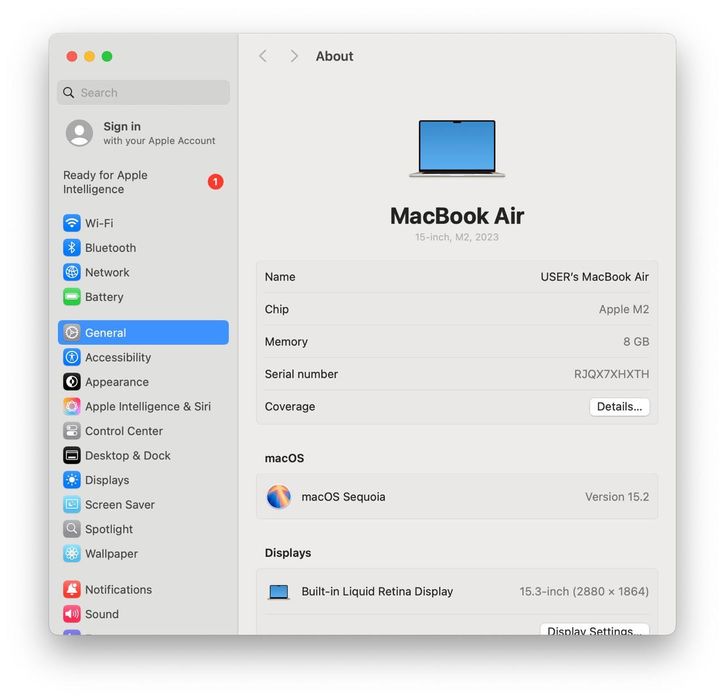725x700 pixels.
Task: Click the green Battery icon
Action: click(x=72, y=297)
